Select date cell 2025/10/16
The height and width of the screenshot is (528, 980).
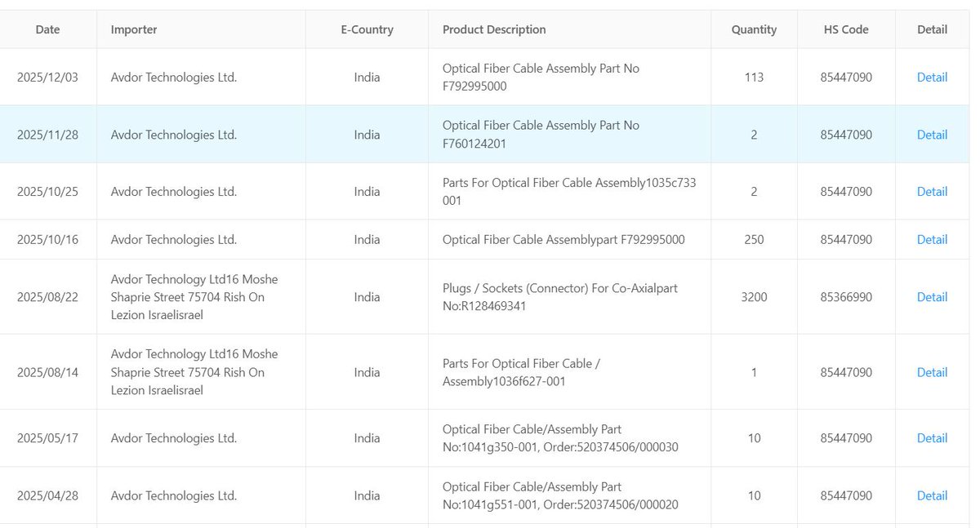point(47,240)
